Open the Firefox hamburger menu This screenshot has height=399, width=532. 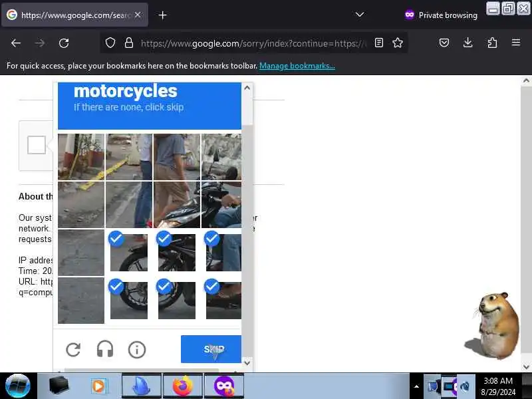[516, 43]
